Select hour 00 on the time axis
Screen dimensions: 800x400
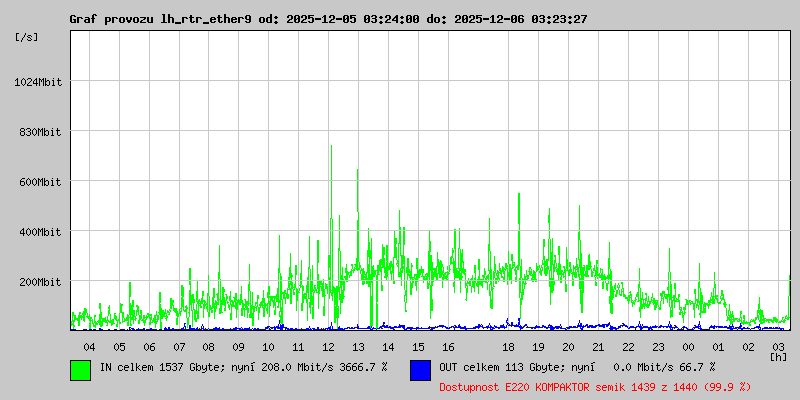click(688, 346)
